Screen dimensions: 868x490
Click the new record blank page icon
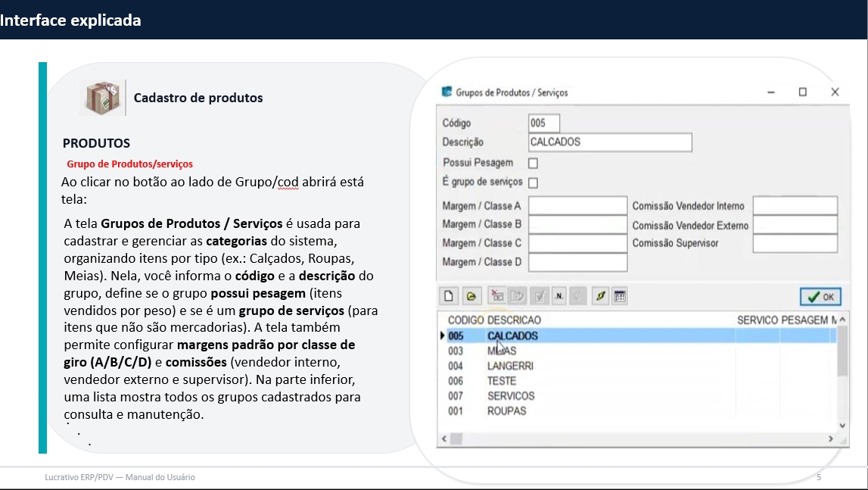(447, 297)
